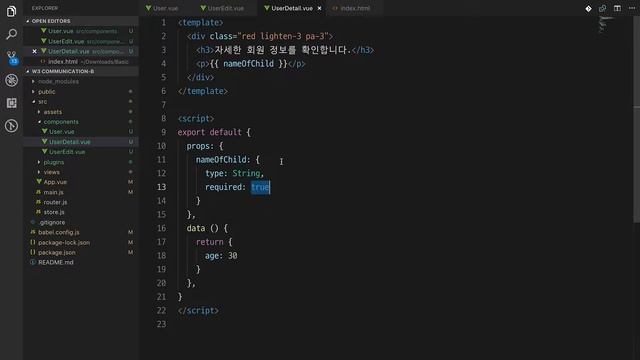
Task: Click 'nameOfChild' in props on line 11
Action: point(220,160)
